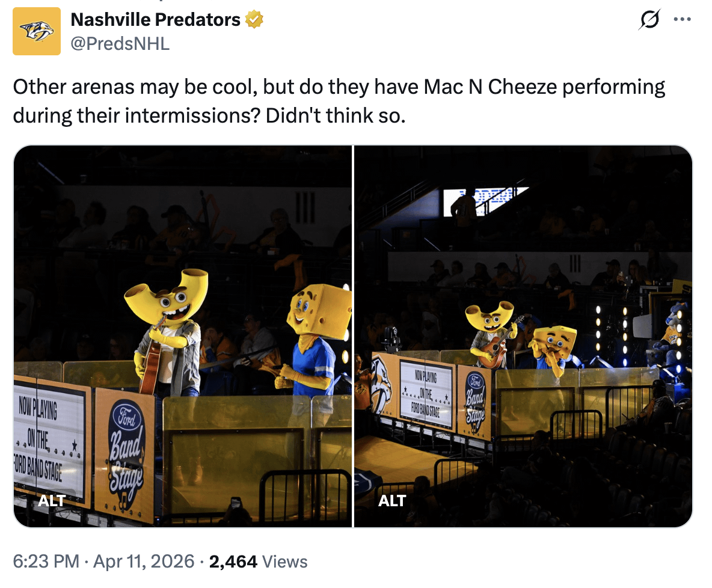Click the Nashville Predators display name
The image size is (712, 588).
155,20
